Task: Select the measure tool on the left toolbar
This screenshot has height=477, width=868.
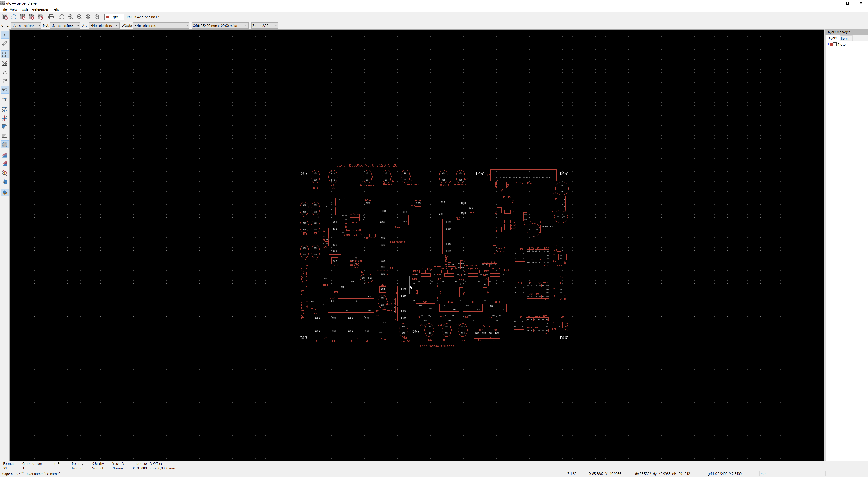Action: pyautogui.click(x=5, y=44)
